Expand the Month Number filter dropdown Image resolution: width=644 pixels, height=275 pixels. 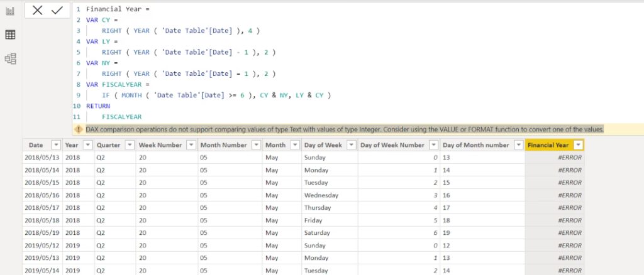[255, 145]
